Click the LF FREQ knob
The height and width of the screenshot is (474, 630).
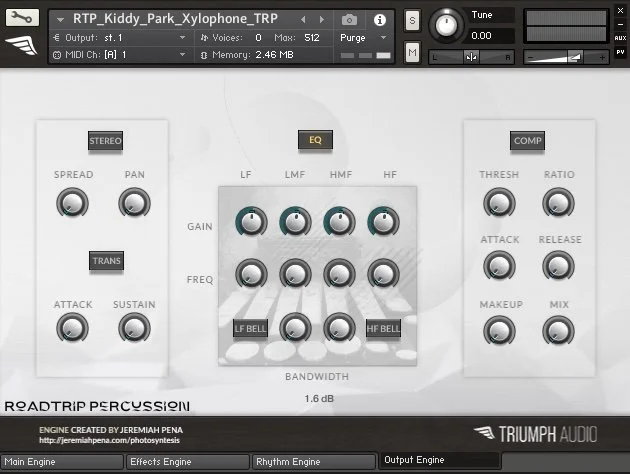click(x=251, y=274)
